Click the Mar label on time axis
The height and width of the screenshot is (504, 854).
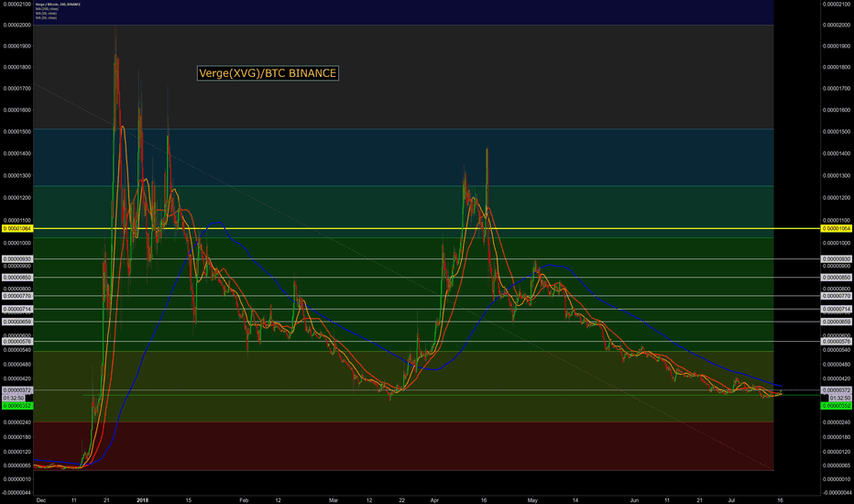(x=334, y=500)
